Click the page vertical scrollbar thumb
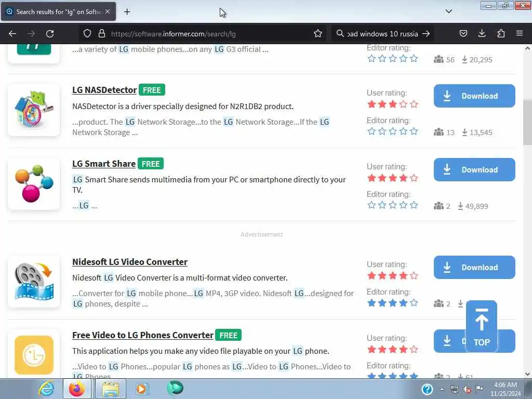 (x=528, y=123)
